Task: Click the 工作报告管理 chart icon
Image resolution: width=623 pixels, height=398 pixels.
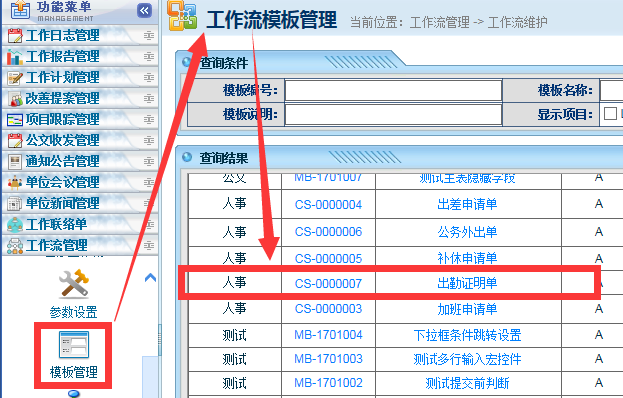Action: point(15,56)
